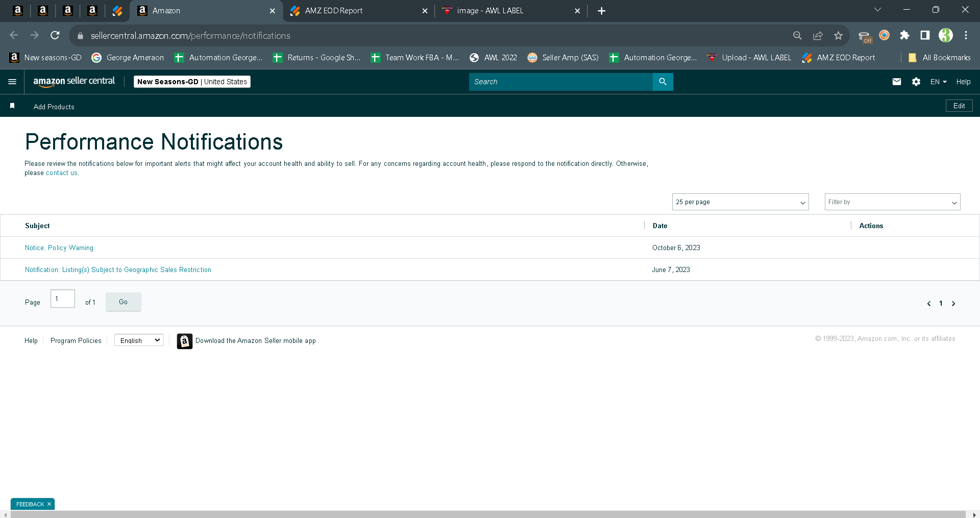
Task: Open the All Bookmarks folder
Action: tap(940, 58)
